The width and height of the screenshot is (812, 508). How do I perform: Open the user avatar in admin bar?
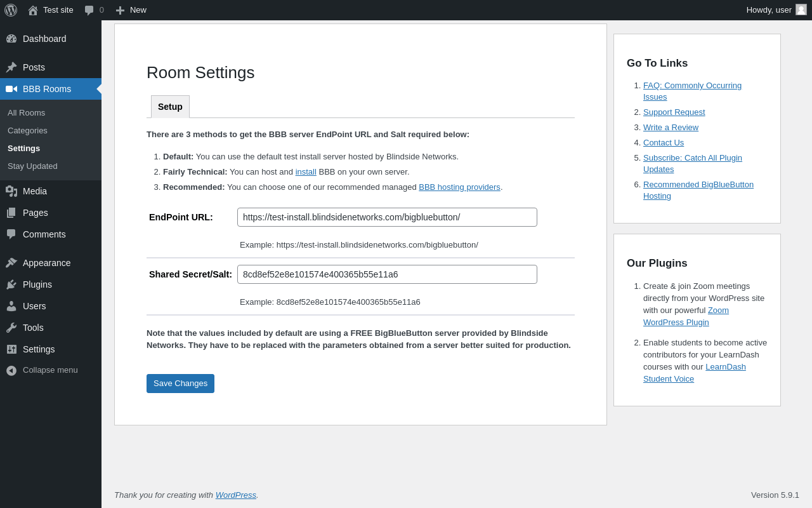801,10
